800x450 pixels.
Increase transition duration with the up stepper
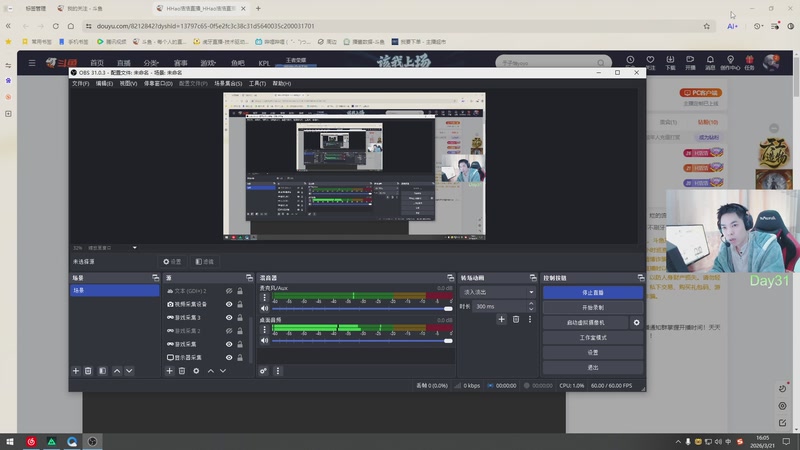click(531, 304)
